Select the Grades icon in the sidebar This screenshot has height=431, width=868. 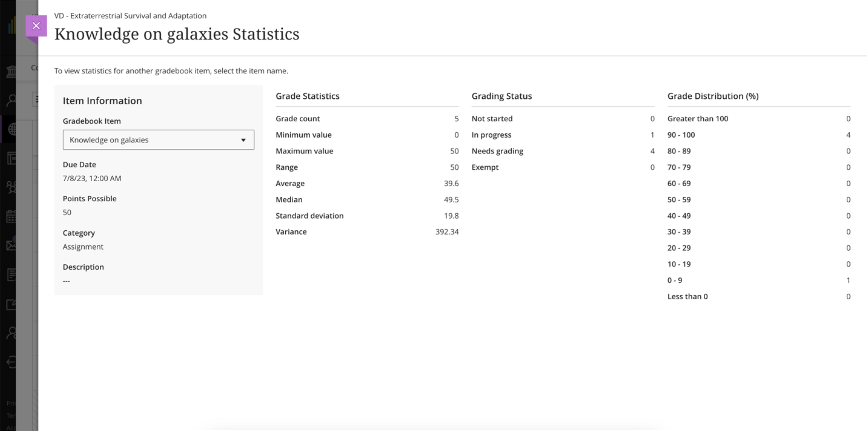click(11, 274)
